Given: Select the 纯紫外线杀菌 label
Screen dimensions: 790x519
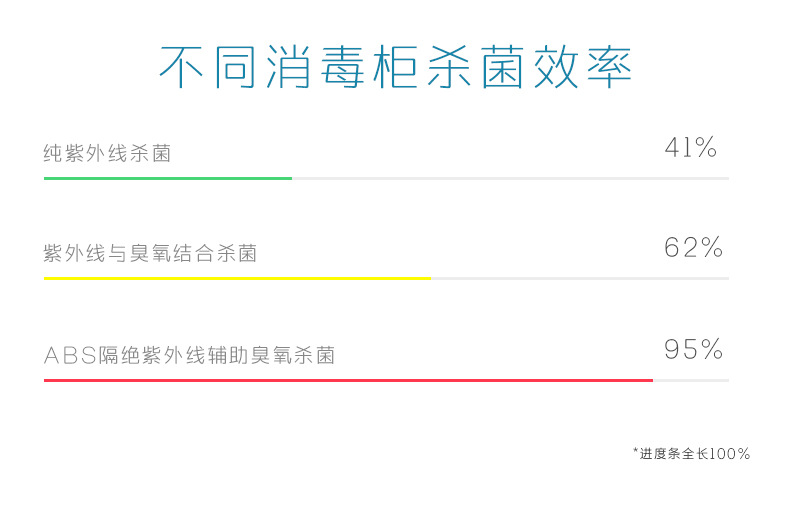Looking at the screenshot, I should coord(107,154).
